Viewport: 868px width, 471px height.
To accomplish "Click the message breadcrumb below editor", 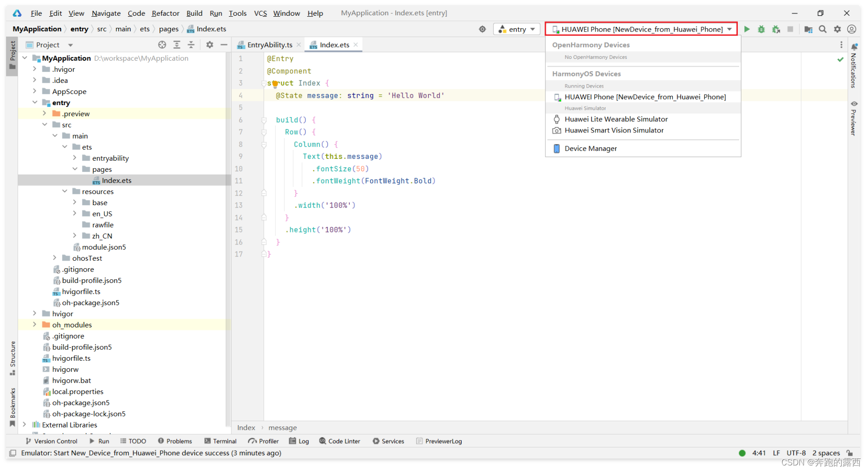I will (x=283, y=428).
